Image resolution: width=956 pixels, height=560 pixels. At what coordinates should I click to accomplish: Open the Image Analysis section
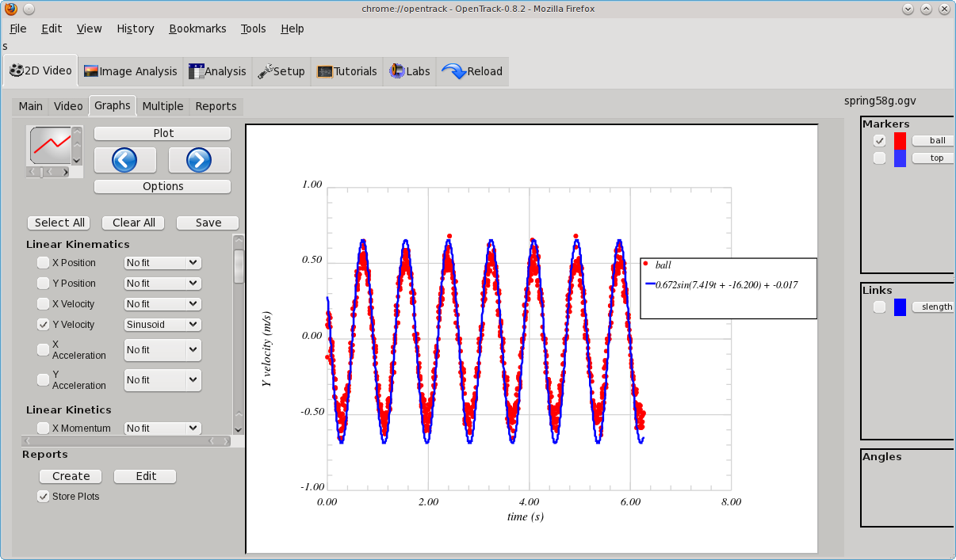pyautogui.click(x=131, y=71)
